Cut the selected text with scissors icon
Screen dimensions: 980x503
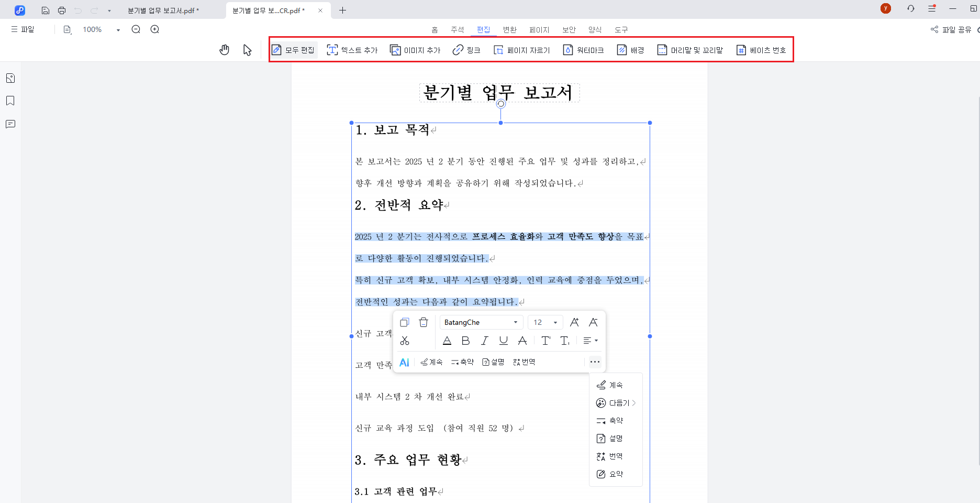[404, 340]
